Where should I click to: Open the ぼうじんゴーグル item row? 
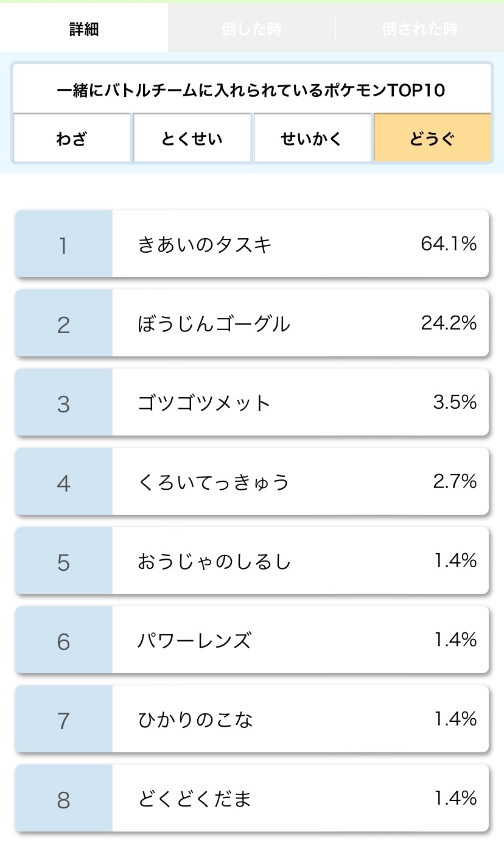(x=252, y=323)
